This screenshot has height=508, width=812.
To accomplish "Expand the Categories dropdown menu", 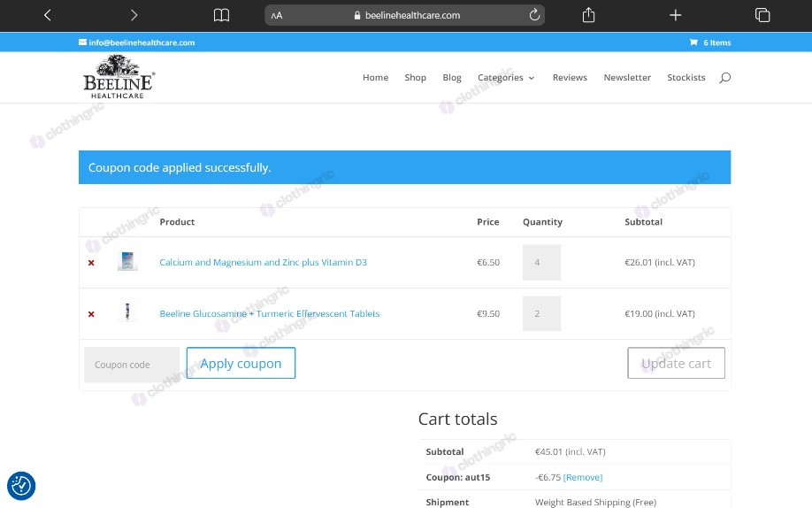I will tap(506, 77).
